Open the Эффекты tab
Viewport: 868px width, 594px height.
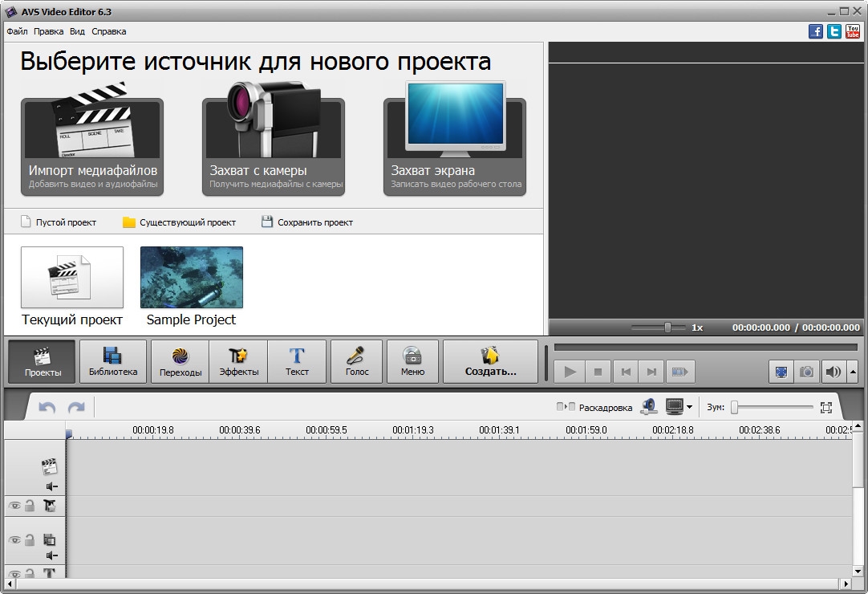238,362
